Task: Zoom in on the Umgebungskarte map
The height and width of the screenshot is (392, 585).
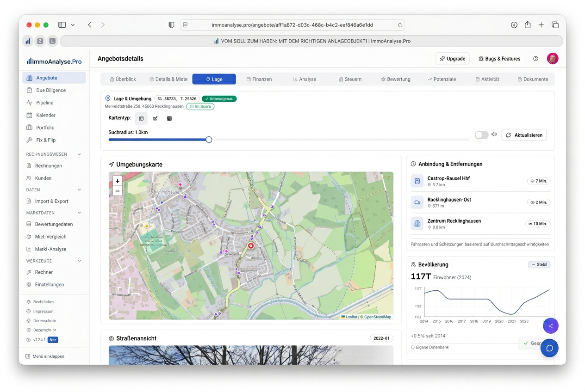Action: pos(118,181)
